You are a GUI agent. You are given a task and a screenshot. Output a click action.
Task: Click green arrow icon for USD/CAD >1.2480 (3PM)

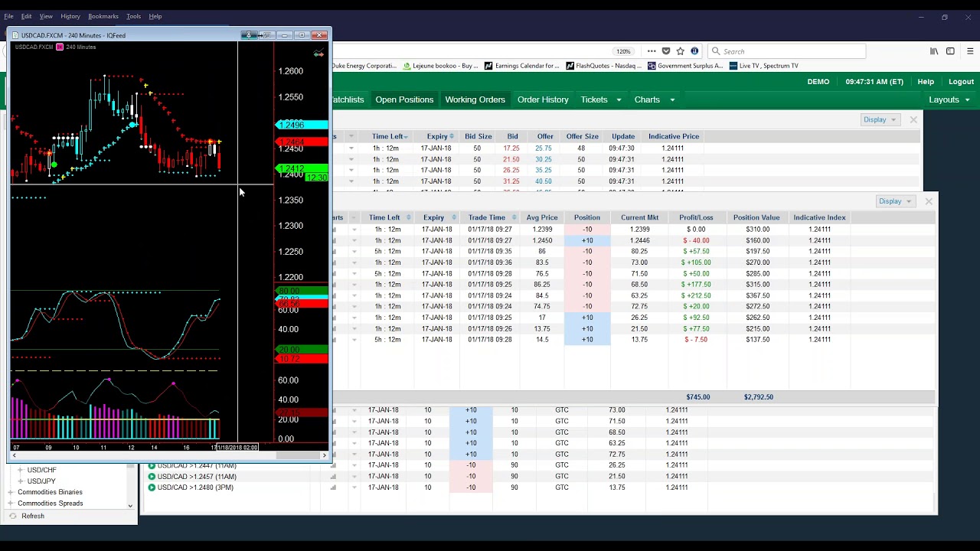point(152,487)
